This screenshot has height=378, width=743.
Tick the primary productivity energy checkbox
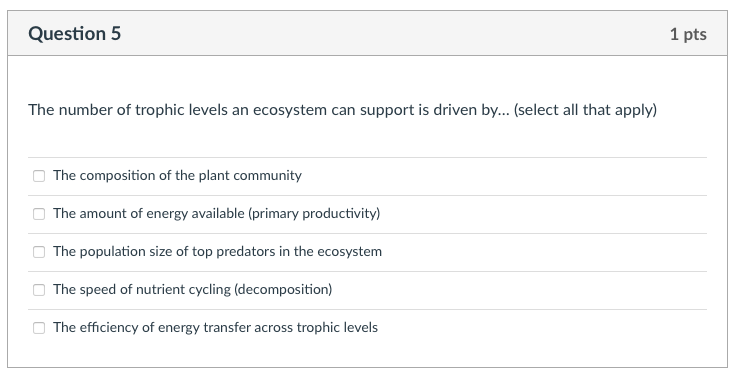point(39,214)
